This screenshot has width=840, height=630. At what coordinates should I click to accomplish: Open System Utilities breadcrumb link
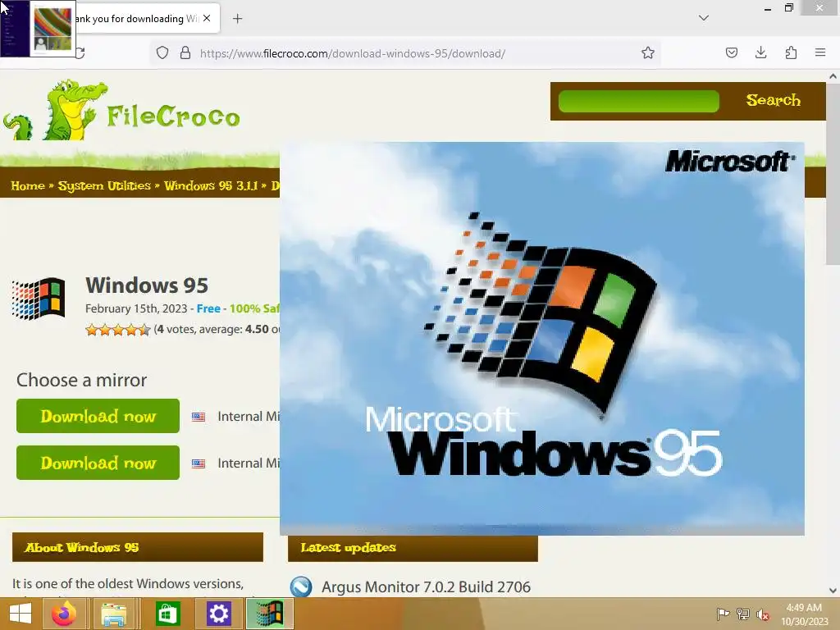pyautogui.click(x=104, y=186)
